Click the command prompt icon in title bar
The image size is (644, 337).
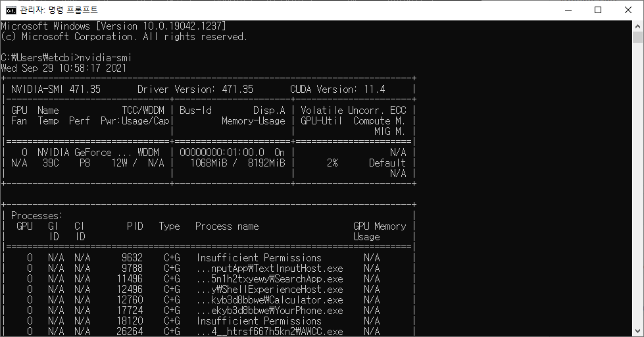click(11, 10)
